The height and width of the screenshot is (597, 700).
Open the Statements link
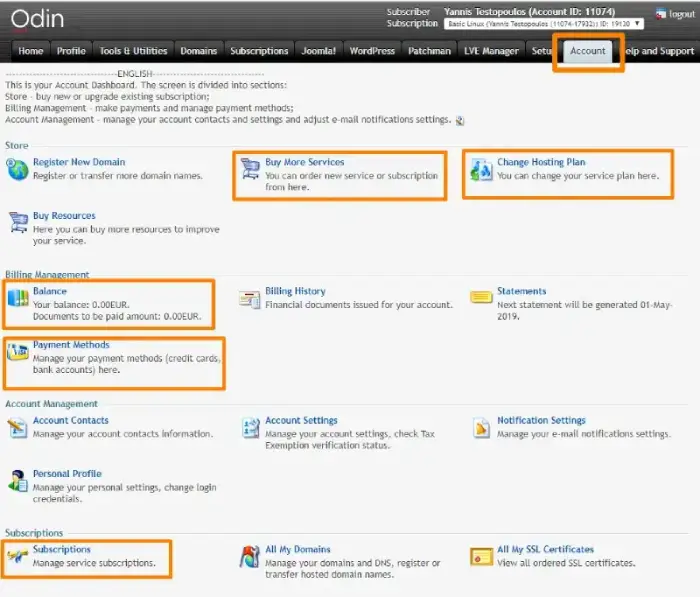(522, 291)
